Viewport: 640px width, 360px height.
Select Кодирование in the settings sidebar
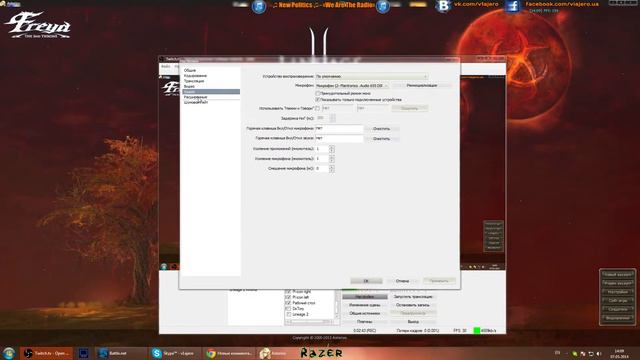pyautogui.click(x=195, y=76)
